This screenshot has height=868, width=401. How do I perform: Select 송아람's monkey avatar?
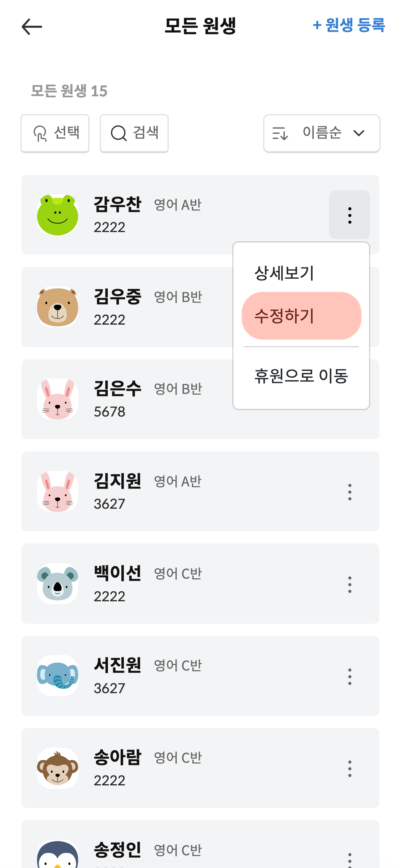click(58, 768)
